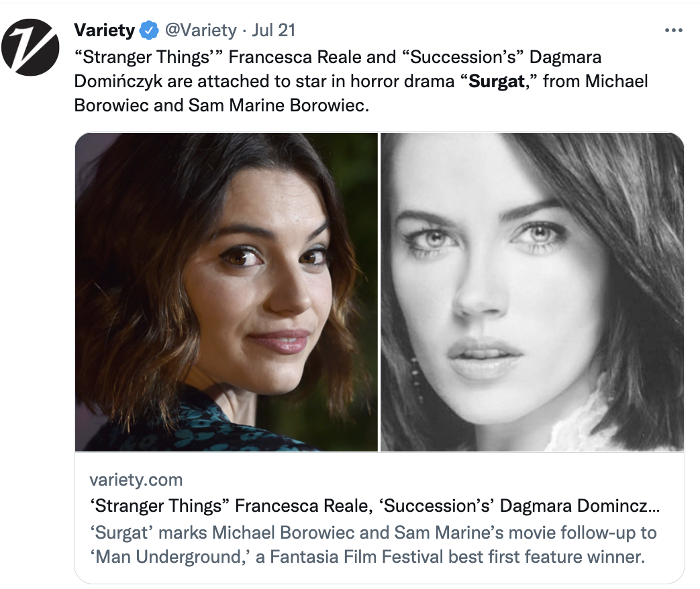The width and height of the screenshot is (700, 589).
Task: Open the Variety display name link
Action: [104, 31]
